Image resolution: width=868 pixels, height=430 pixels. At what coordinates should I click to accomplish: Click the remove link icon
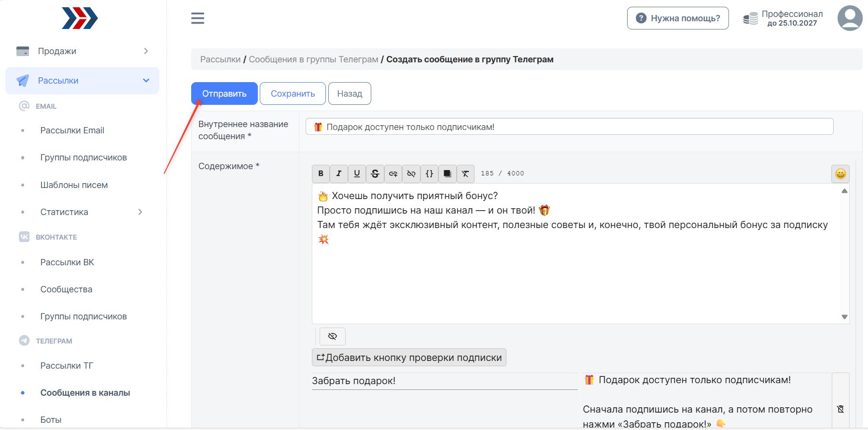tap(411, 173)
